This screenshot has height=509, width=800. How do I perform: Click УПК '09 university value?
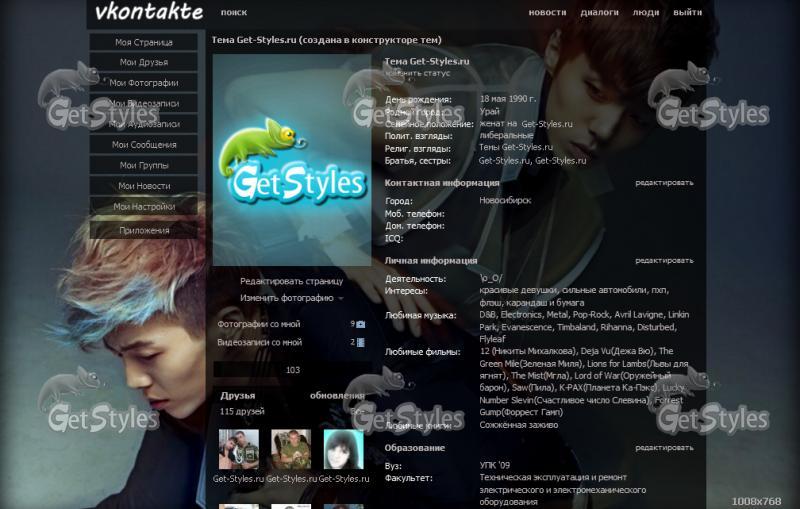tap(494, 465)
